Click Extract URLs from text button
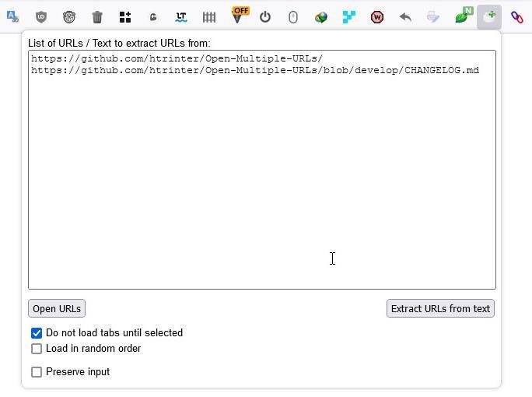532x397 pixels. tap(440, 308)
